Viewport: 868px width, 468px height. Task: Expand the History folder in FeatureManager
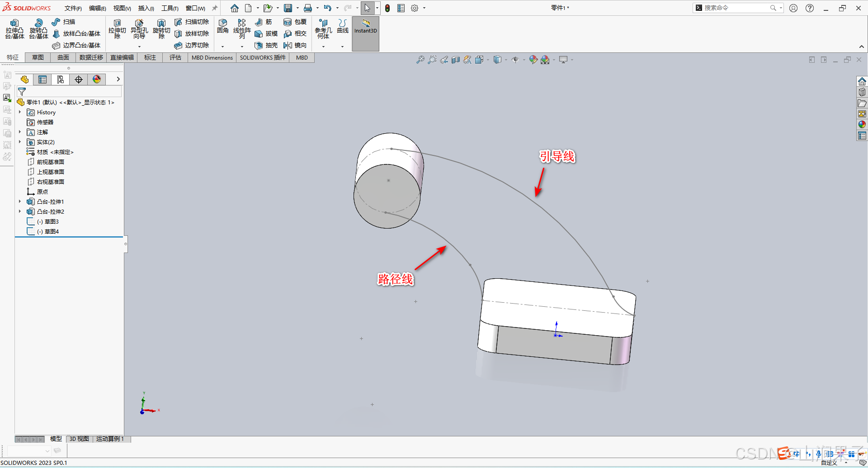[x=20, y=112]
